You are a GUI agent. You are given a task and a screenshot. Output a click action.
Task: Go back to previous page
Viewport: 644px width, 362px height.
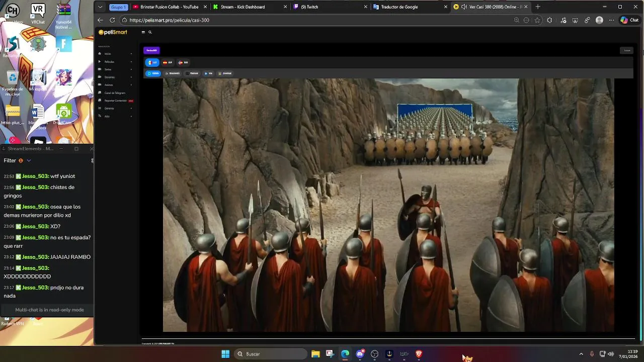[100, 20]
